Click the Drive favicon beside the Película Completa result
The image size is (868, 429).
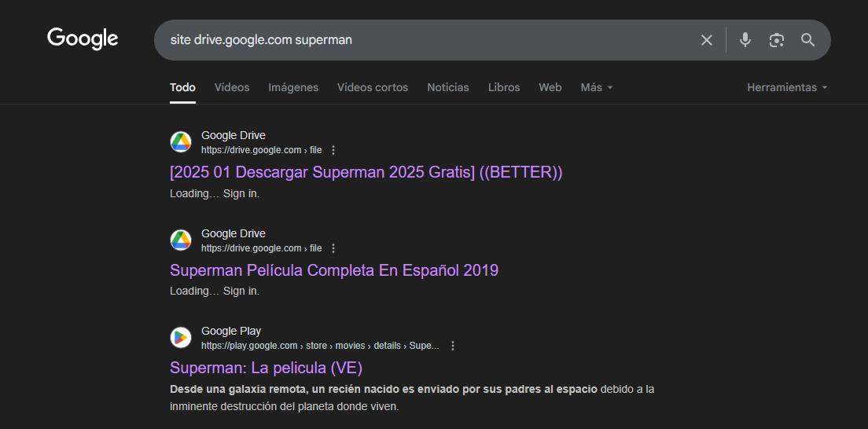tap(181, 240)
